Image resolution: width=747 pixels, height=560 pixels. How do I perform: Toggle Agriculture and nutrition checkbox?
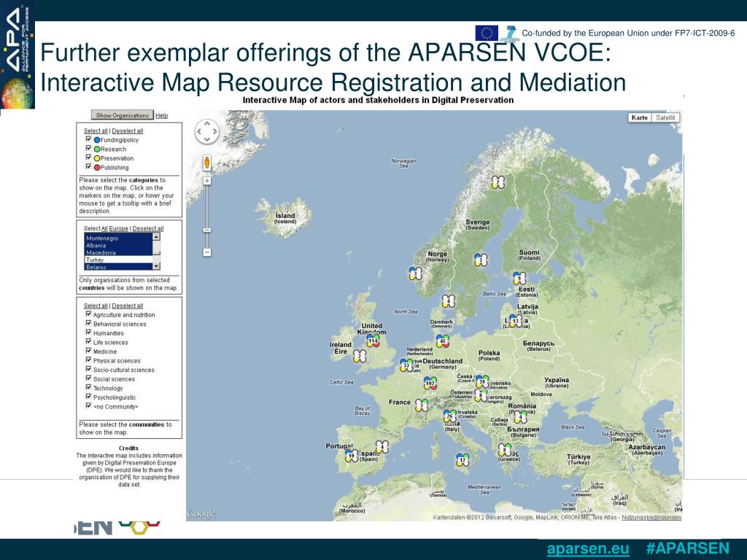point(88,314)
